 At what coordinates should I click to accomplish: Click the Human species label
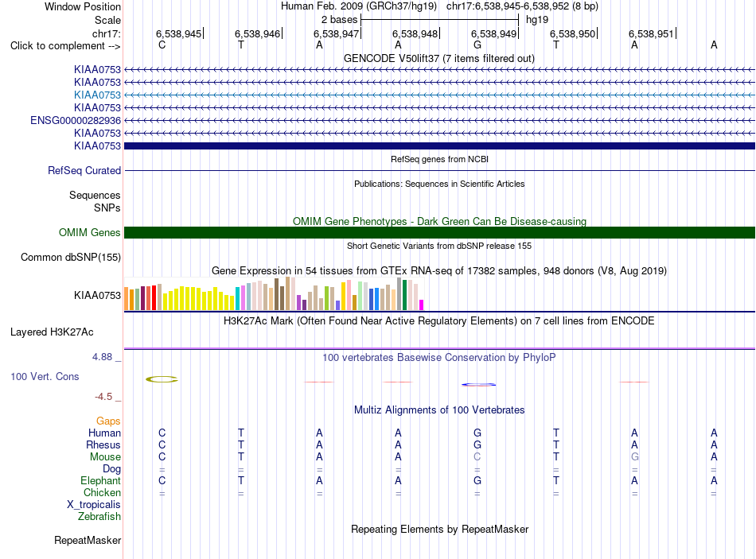coord(104,433)
